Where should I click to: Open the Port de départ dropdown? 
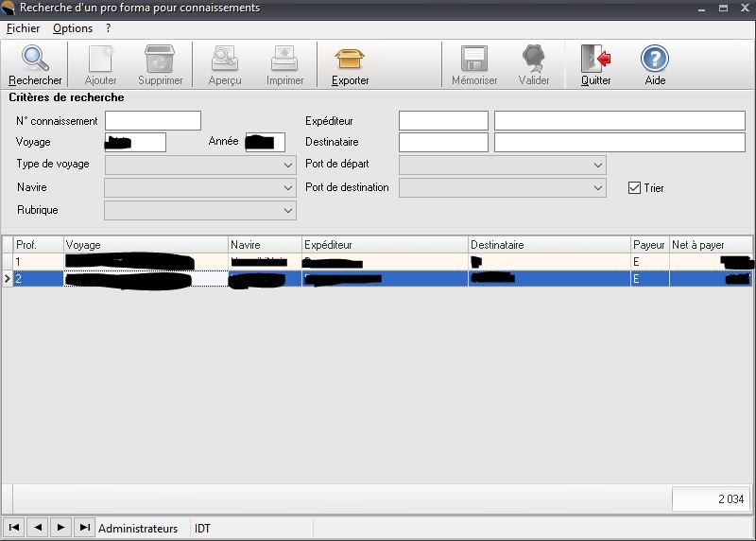(597, 165)
